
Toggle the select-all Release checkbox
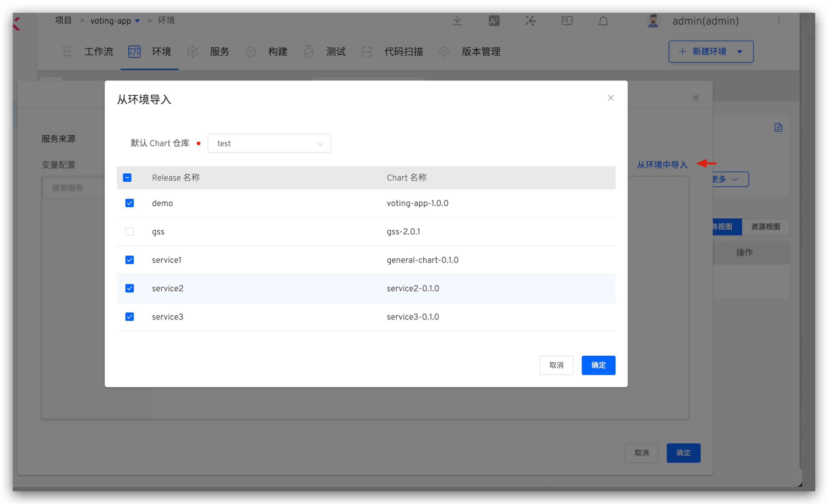(127, 178)
